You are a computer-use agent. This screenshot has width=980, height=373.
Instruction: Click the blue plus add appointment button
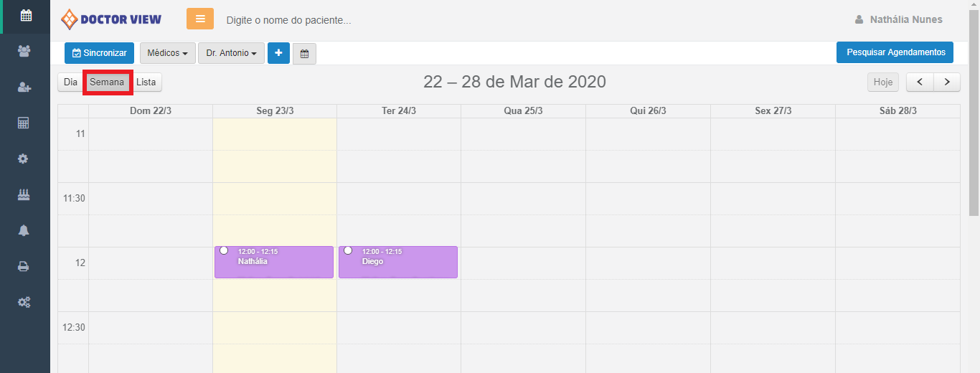click(278, 53)
